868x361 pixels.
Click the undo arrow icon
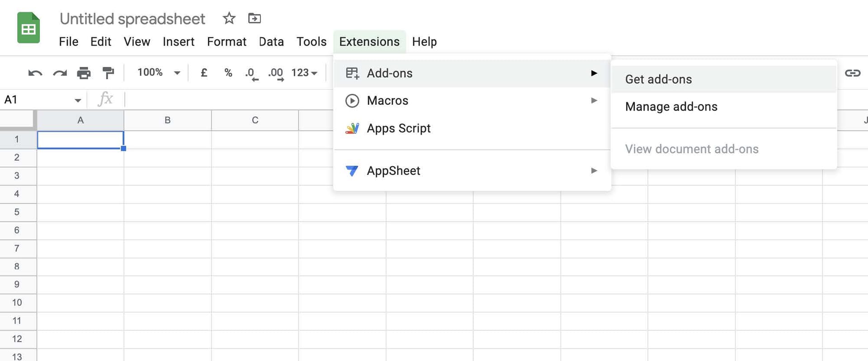pyautogui.click(x=35, y=73)
